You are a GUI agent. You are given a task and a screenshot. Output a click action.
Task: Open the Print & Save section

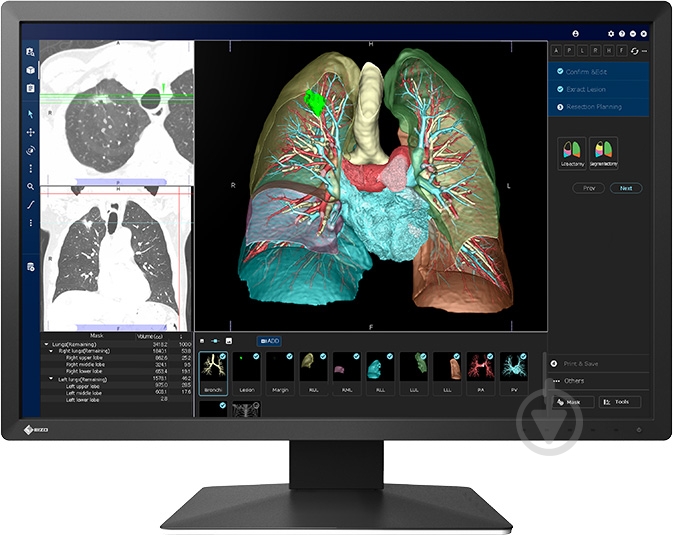(x=599, y=364)
